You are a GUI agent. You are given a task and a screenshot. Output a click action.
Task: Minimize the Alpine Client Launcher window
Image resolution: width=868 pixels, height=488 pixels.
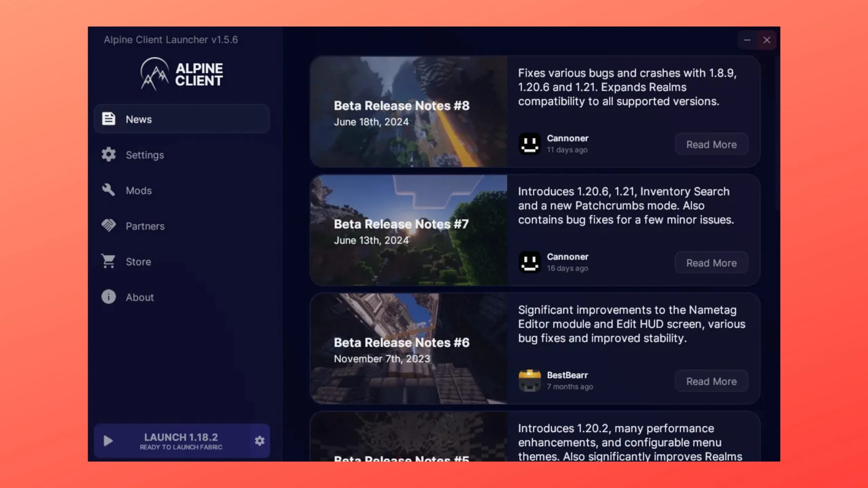747,40
